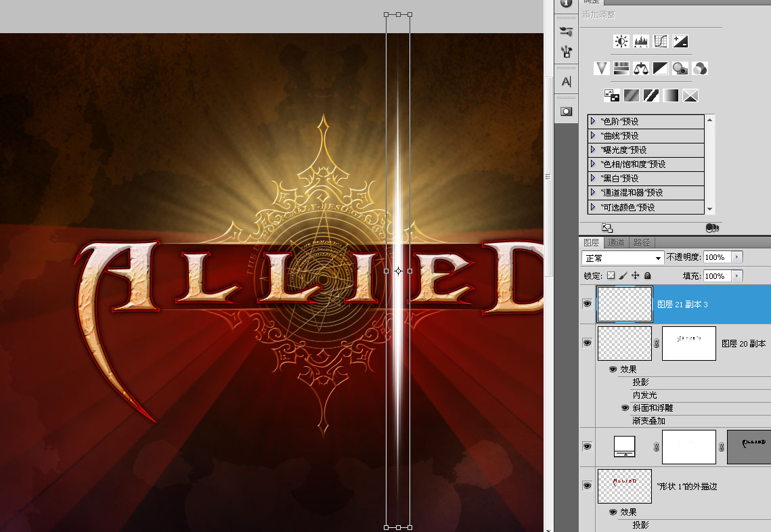
Task: Add a Color Balance adjustment
Action: [641, 68]
